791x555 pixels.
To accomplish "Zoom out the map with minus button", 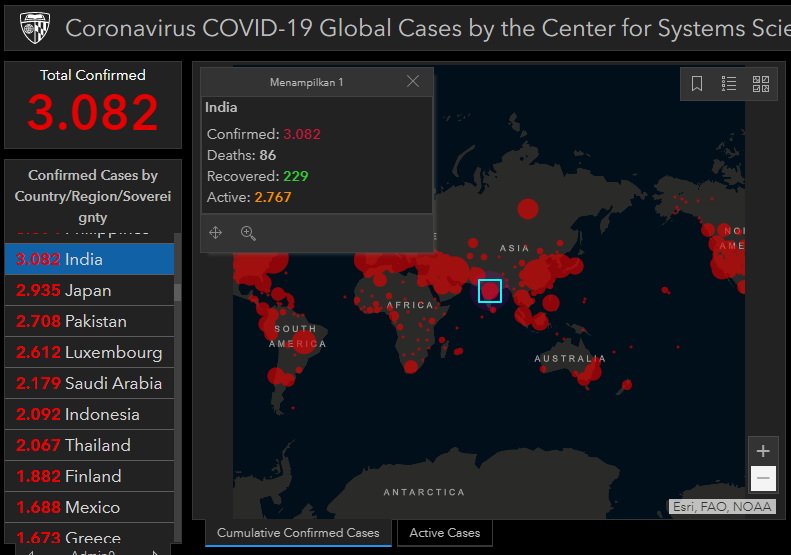I will point(763,478).
